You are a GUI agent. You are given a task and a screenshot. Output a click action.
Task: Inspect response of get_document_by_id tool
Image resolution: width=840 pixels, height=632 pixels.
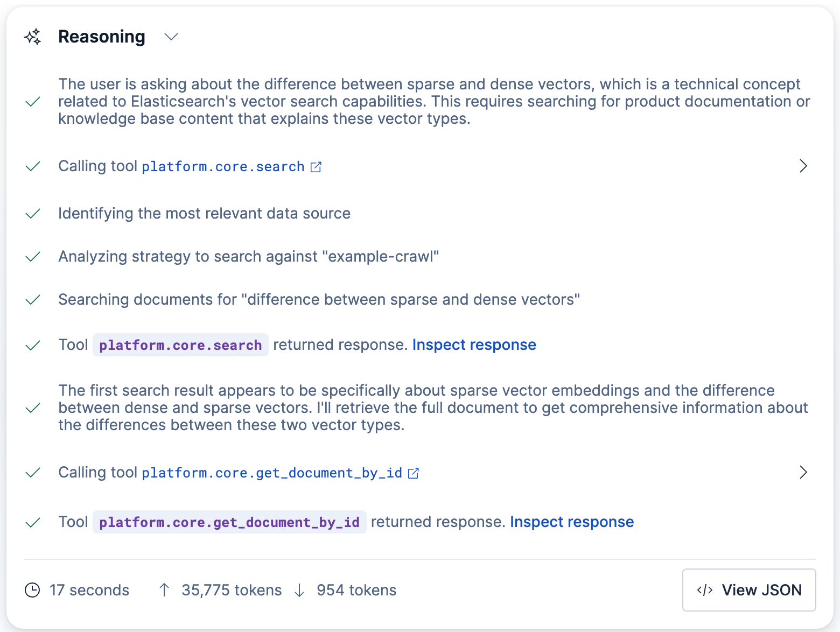point(572,522)
